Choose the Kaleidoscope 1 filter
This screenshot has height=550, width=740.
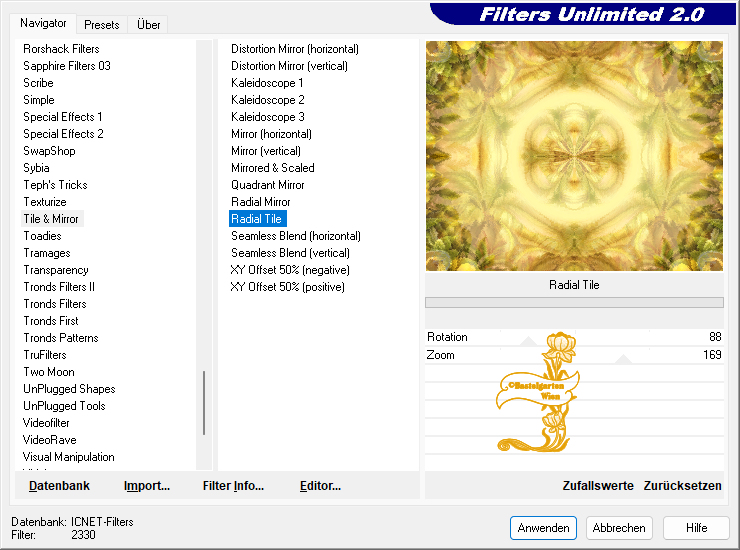point(267,83)
